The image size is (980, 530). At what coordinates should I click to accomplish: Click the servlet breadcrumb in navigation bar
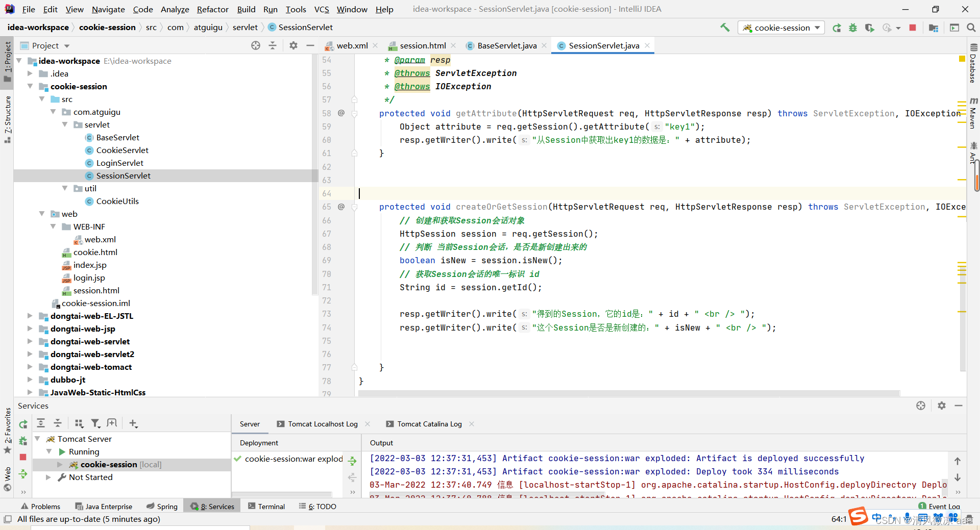[245, 27]
